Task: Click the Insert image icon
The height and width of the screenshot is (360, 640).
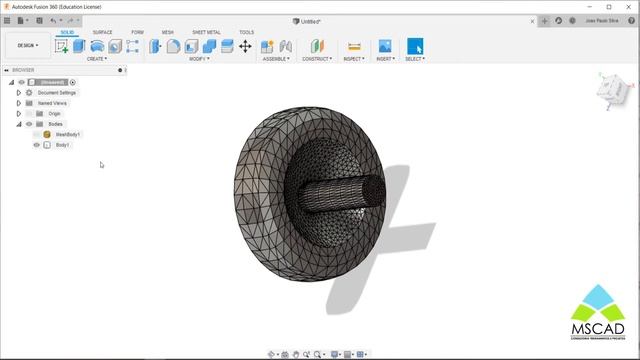Action: (385, 46)
